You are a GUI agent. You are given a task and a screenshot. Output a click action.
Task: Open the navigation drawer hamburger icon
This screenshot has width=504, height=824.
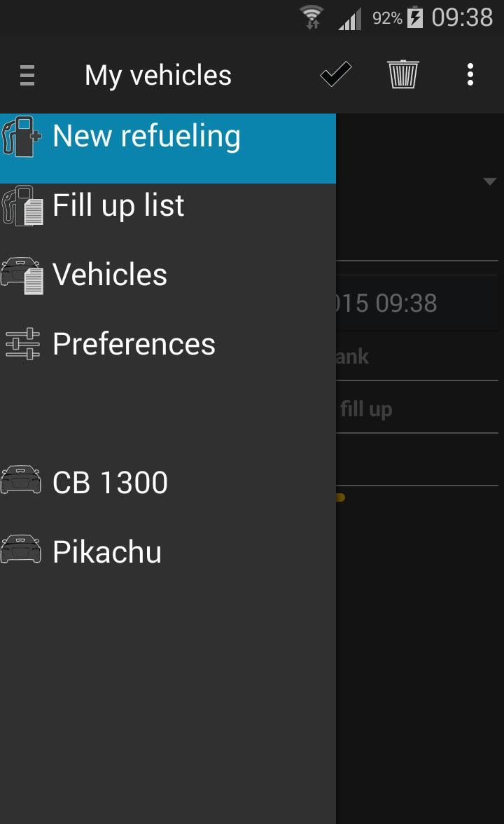27,74
